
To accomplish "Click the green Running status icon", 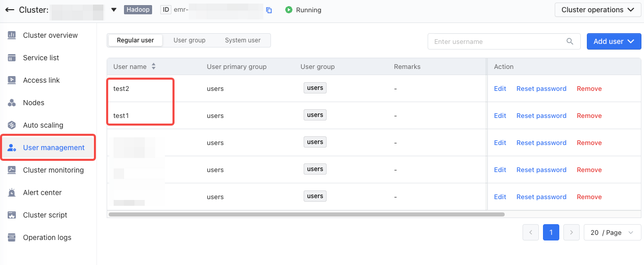I will point(289,10).
